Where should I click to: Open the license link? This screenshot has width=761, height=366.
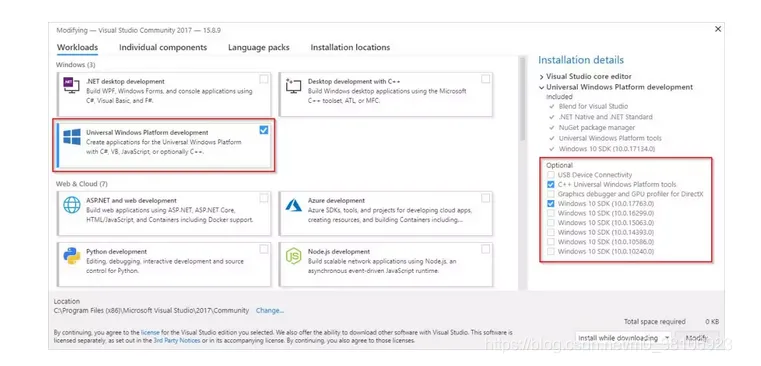coord(150,333)
